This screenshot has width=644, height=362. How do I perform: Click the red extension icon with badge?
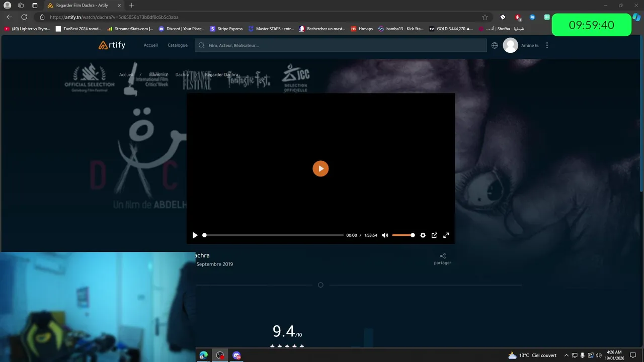click(x=518, y=18)
